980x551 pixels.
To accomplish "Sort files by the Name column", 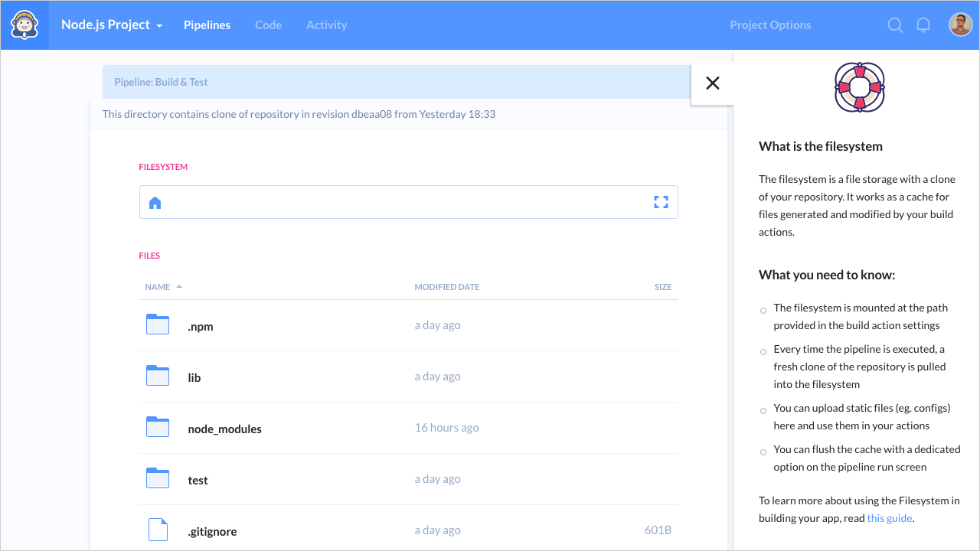I will click(x=163, y=287).
